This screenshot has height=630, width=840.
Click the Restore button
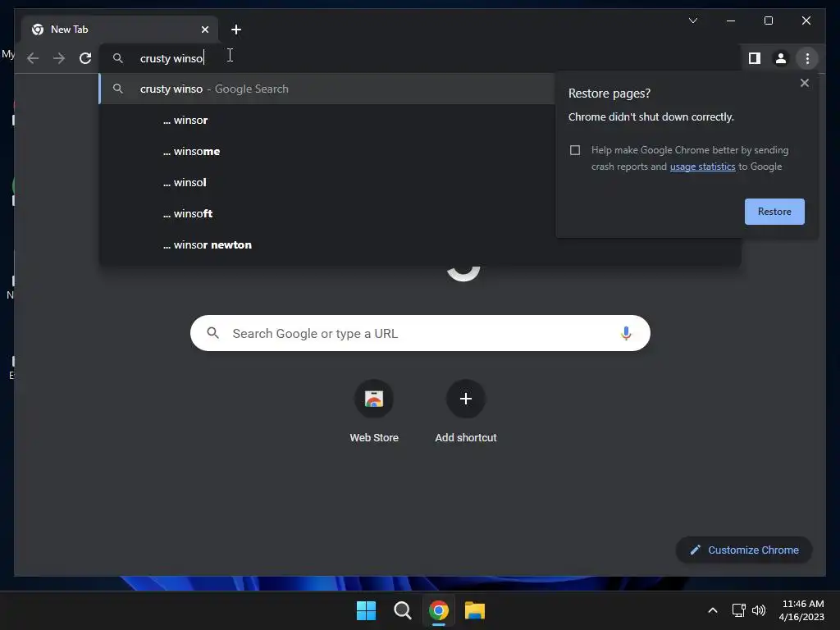coord(774,212)
